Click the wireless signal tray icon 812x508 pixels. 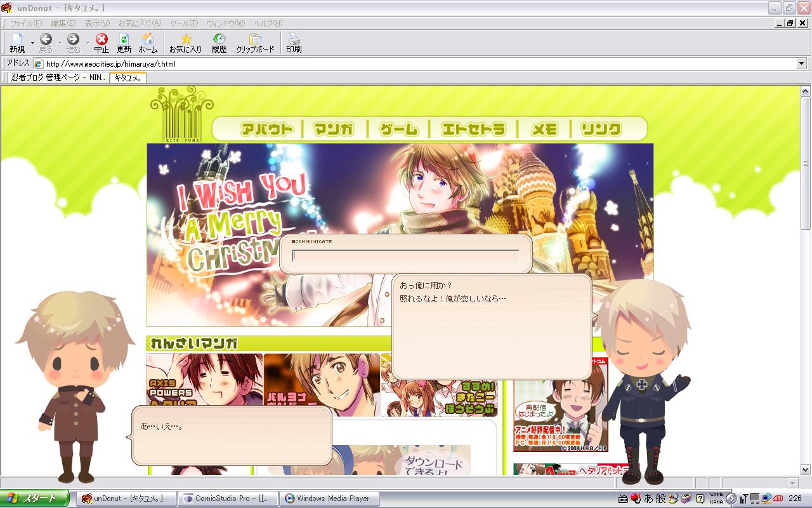(x=744, y=498)
